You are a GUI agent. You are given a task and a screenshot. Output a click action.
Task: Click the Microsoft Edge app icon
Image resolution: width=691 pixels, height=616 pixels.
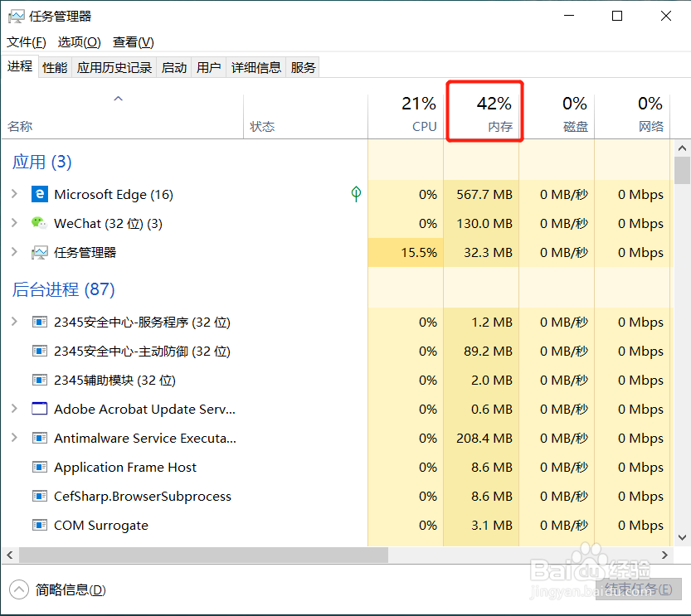40,194
